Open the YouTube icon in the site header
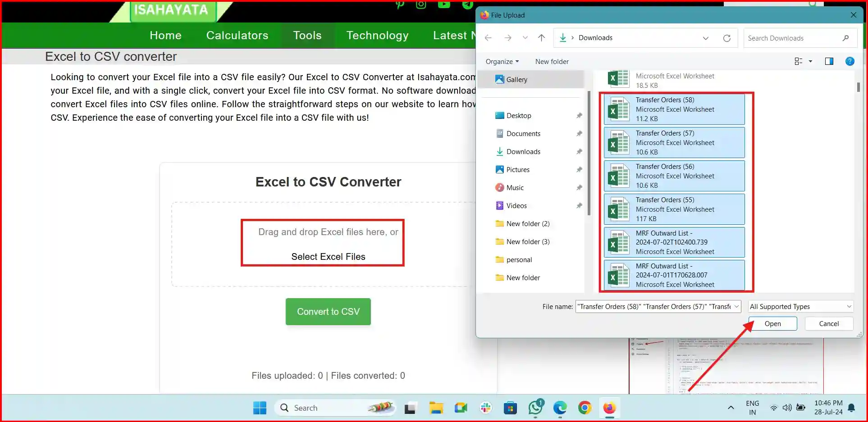Image resolution: width=868 pixels, height=422 pixels. [x=443, y=5]
